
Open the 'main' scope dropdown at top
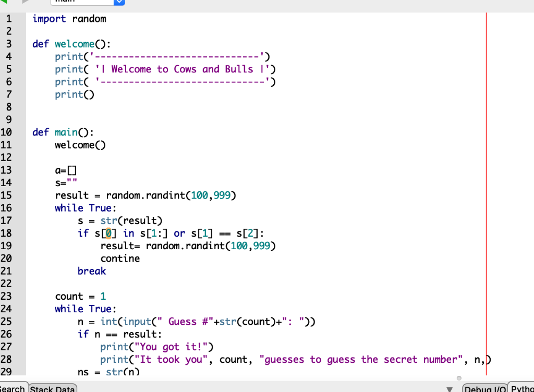tap(83, 3)
